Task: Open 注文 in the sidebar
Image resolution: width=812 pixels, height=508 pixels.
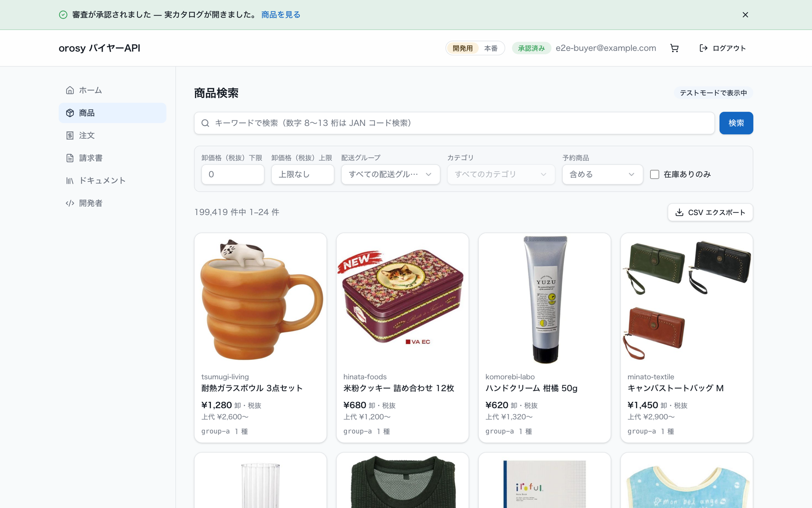Action: [112, 135]
